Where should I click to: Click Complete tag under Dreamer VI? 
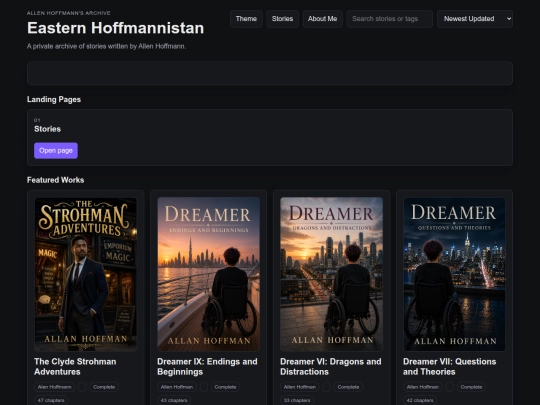348,387
